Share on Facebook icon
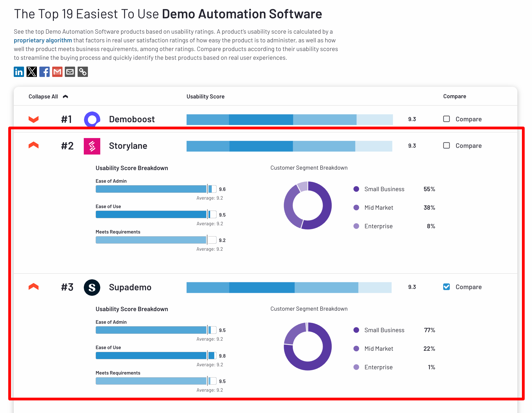The image size is (532, 413). pos(44,72)
